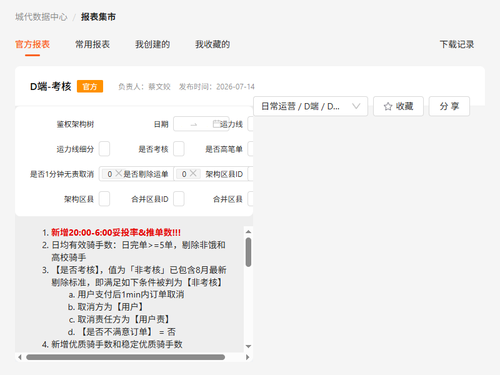Open the 合并区县ID selector
This screenshot has height=375, width=500.
179,199
